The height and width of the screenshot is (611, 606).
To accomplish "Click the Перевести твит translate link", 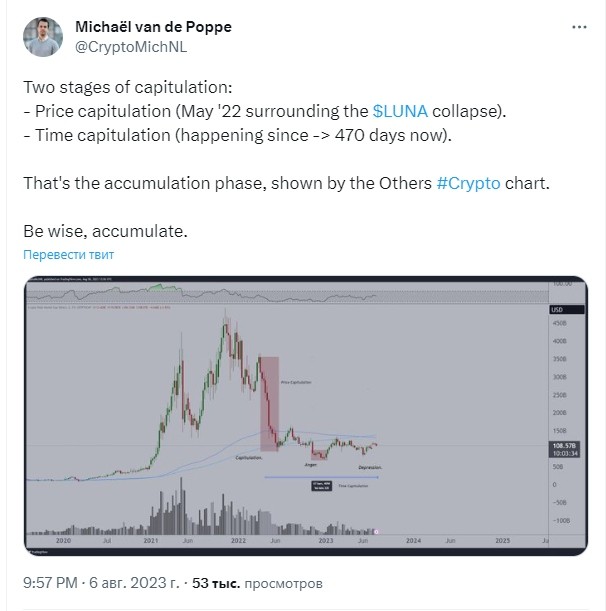I will pyautogui.click(x=69, y=254).
